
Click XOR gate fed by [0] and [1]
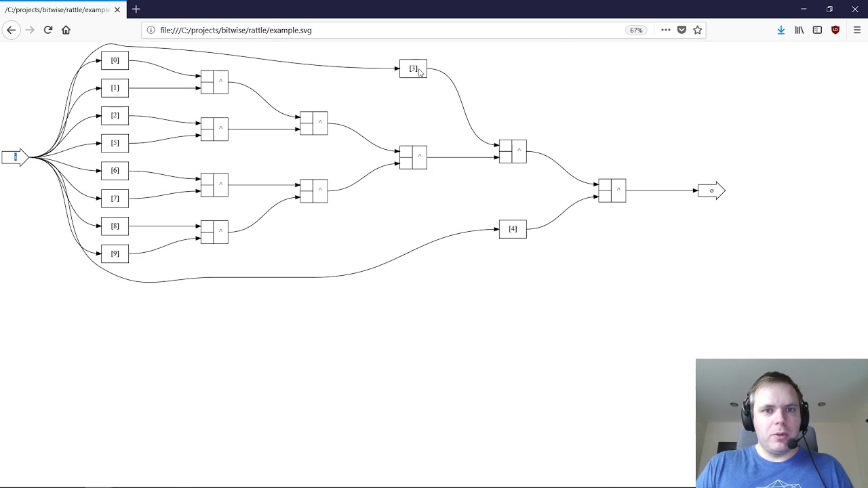(x=214, y=82)
